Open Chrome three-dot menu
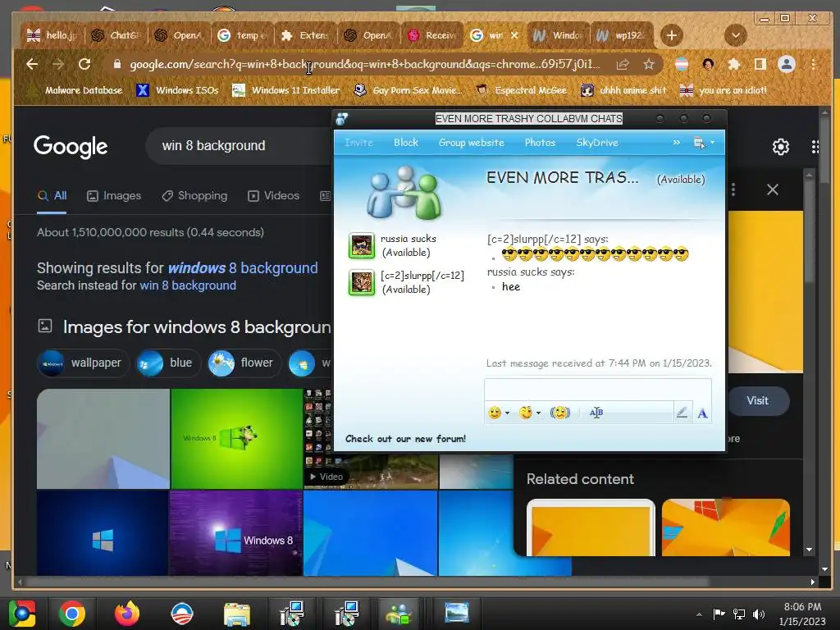This screenshot has height=630, width=840. point(813,64)
